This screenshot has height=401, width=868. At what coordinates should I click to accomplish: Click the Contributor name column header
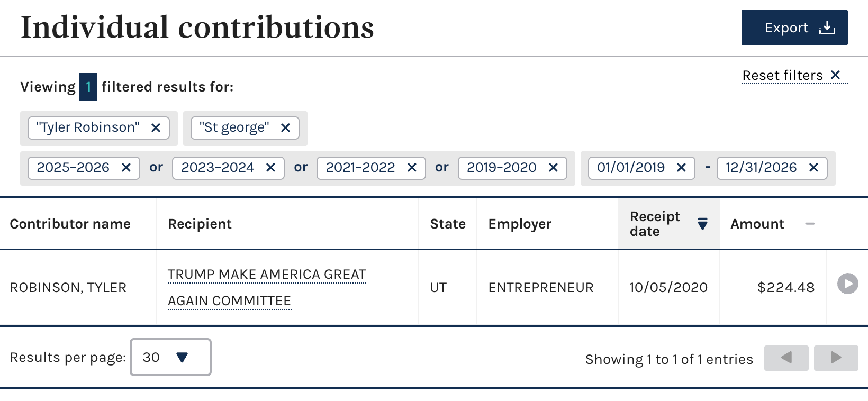(70, 224)
